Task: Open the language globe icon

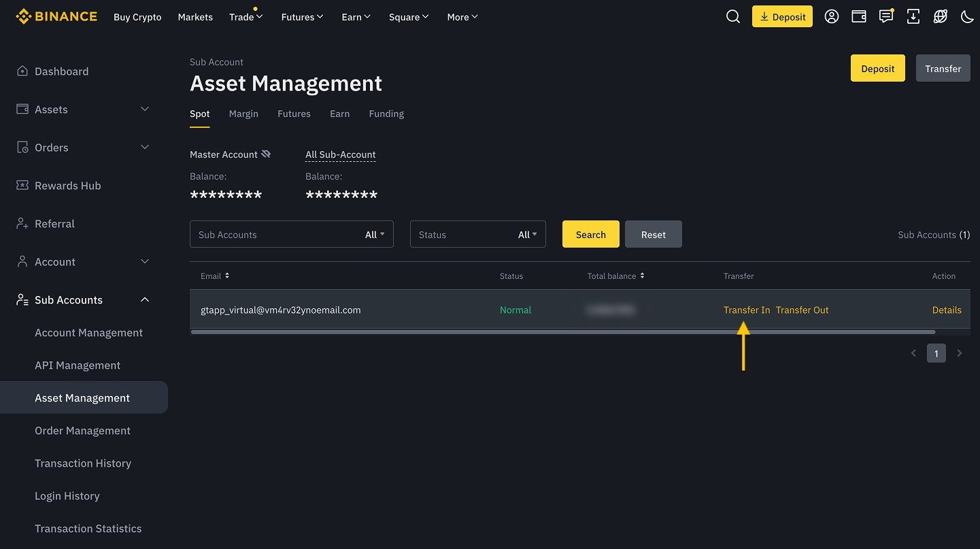Action: [x=941, y=17]
